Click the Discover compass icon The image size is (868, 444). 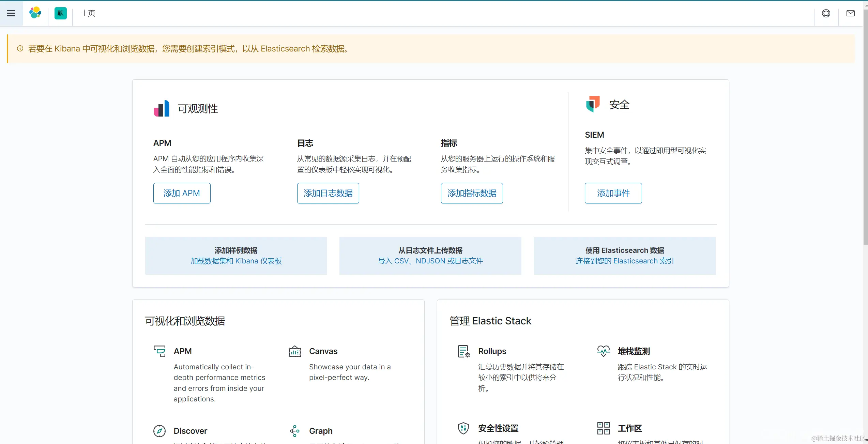coord(159,431)
